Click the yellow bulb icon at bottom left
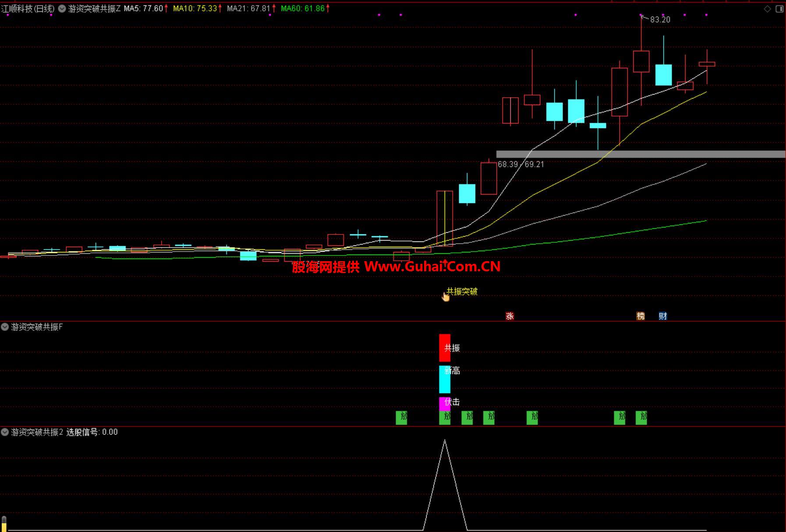 point(4,524)
